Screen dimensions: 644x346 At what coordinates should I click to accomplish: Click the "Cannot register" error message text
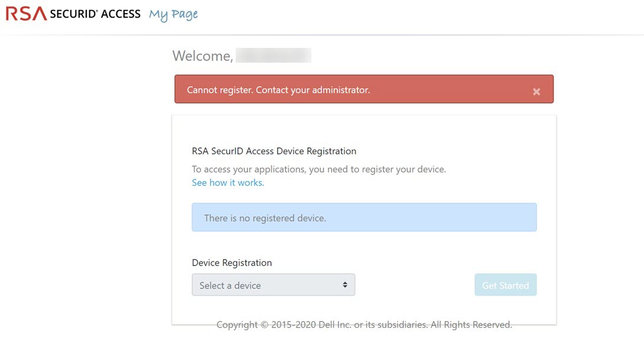coord(278,90)
